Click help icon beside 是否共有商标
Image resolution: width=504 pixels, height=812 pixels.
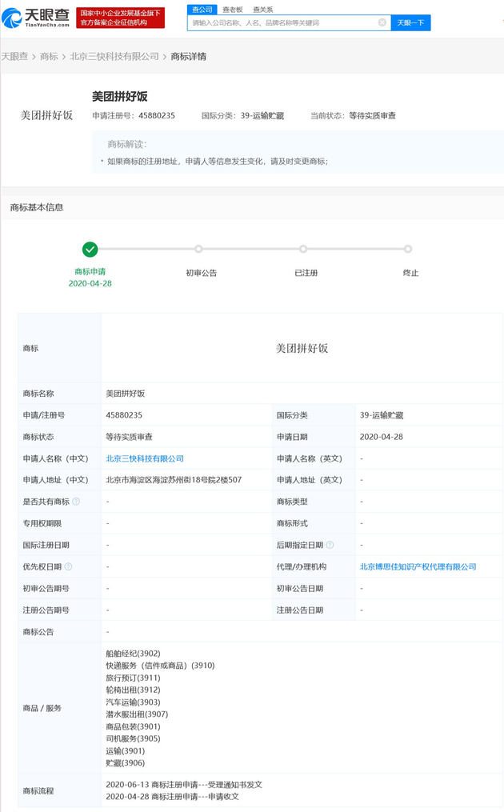point(76,502)
